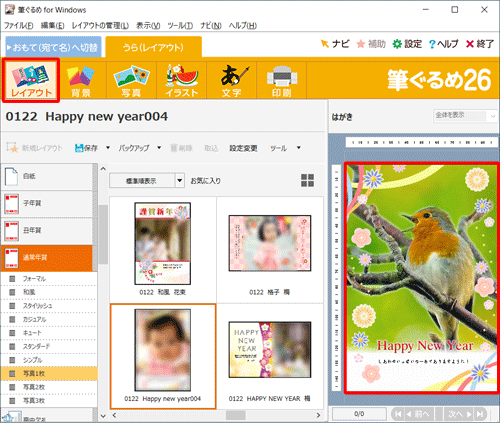Click the 新規レイアウト icon

(x=12, y=148)
